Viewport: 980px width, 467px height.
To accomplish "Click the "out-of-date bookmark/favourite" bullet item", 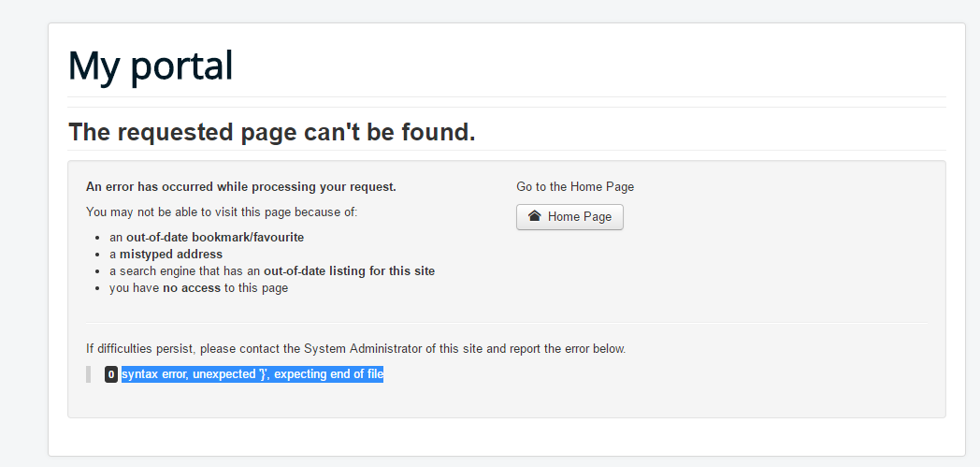I will point(207,237).
